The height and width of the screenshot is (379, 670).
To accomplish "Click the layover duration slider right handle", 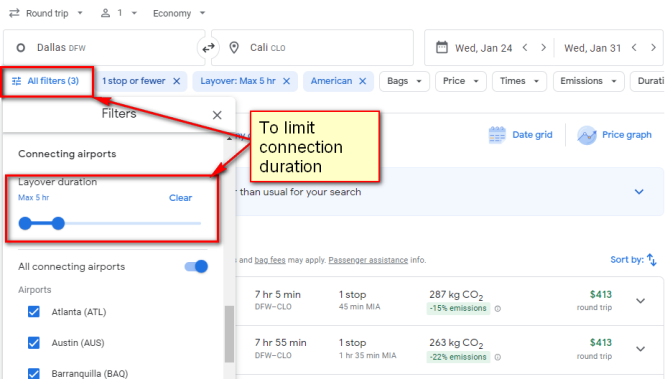I will 58,223.
